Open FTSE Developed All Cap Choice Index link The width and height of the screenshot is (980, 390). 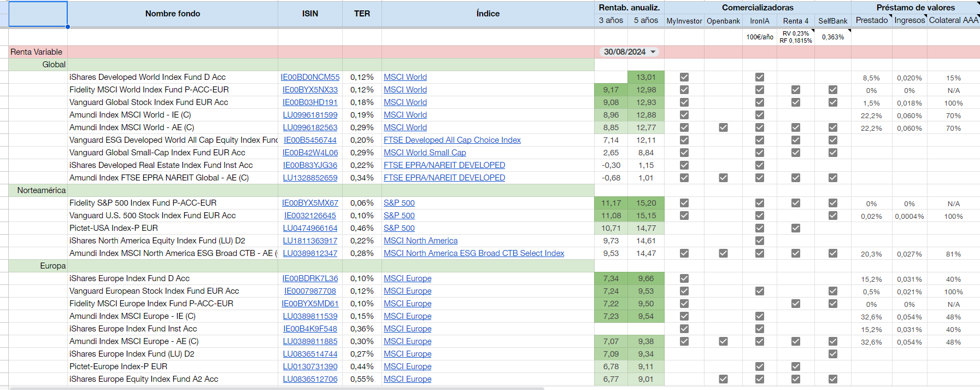[452, 140]
